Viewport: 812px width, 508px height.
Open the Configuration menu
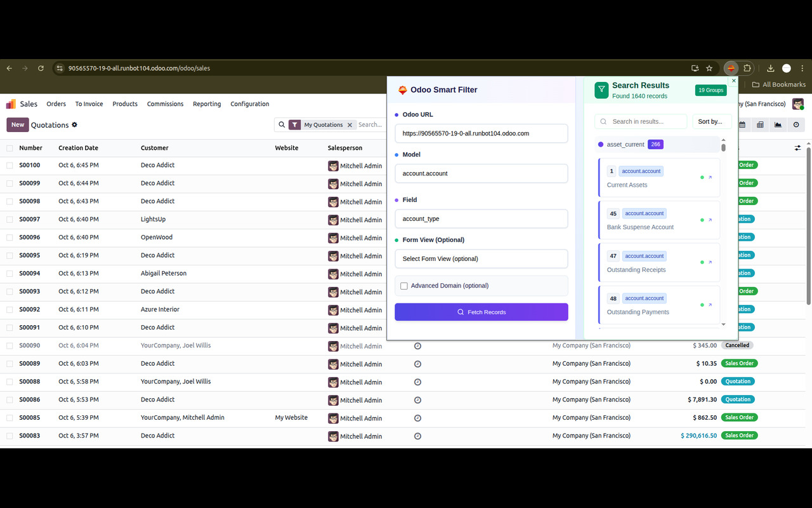(x=250, y=104)
